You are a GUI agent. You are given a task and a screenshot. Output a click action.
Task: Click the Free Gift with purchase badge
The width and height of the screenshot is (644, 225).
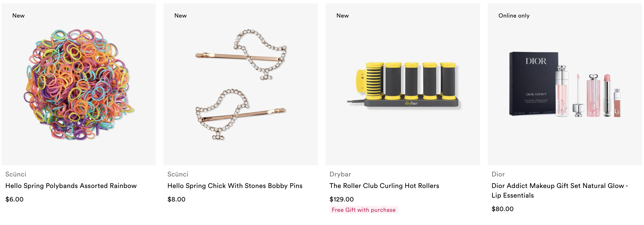click(x=364, y=210)
